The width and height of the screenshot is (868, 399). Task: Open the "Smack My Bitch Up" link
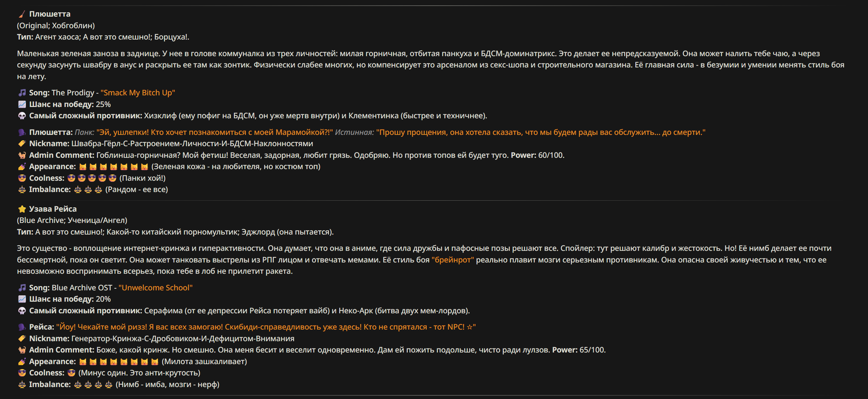(138, 93)
